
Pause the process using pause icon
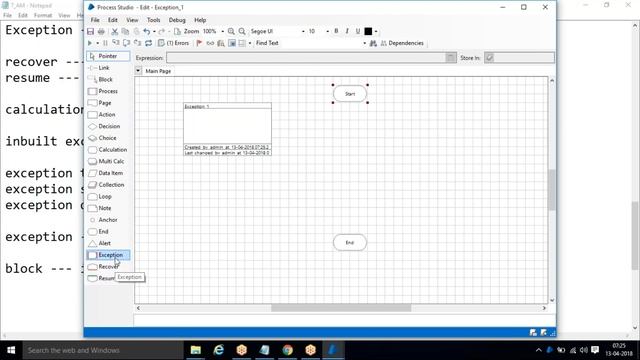105,43
